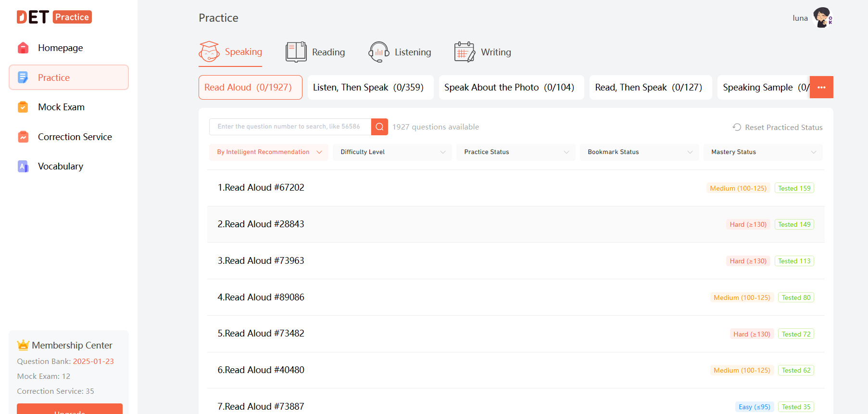
Task: Click the Tested 159 tag
Action: [794, 188]
